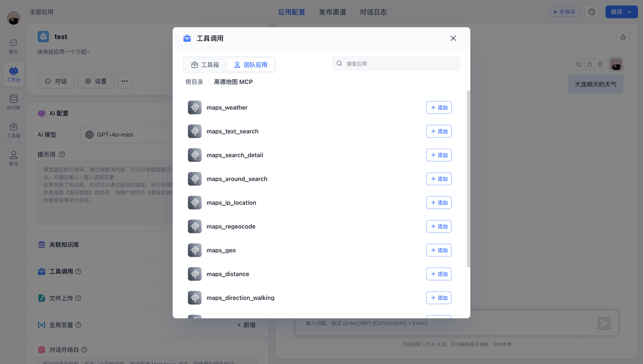643x364 pixels.
Task: Switch to the 工具箱 tab in the dialog
Action: tap(204, 64)
